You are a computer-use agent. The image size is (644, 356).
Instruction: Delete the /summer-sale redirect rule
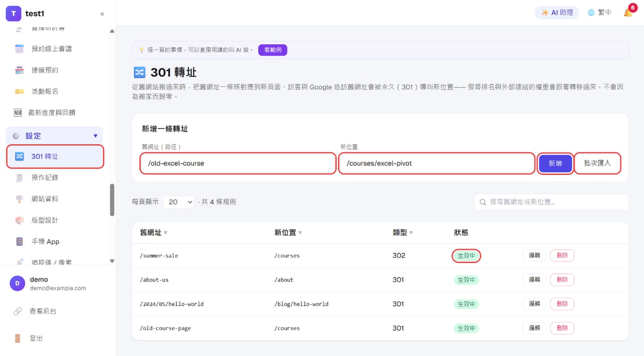tap(562, 255)
